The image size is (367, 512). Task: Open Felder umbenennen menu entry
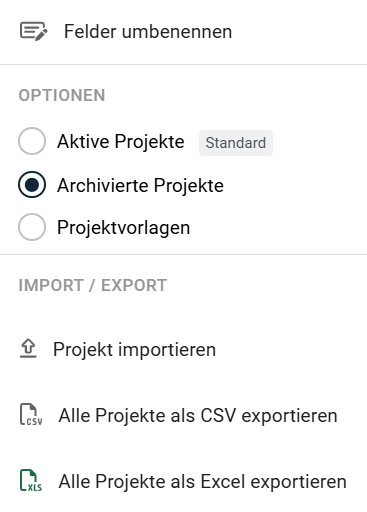click(x=183, y=32)
